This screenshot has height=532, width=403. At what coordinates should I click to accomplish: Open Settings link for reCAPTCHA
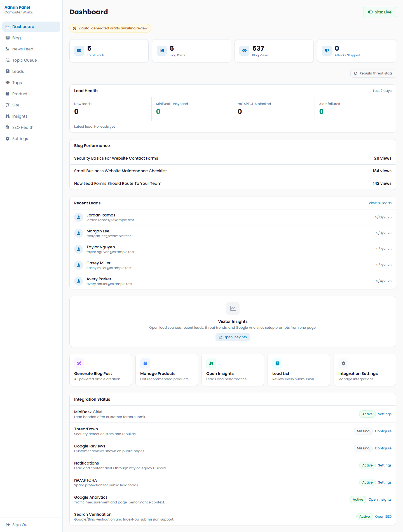[x=385, y=482]
